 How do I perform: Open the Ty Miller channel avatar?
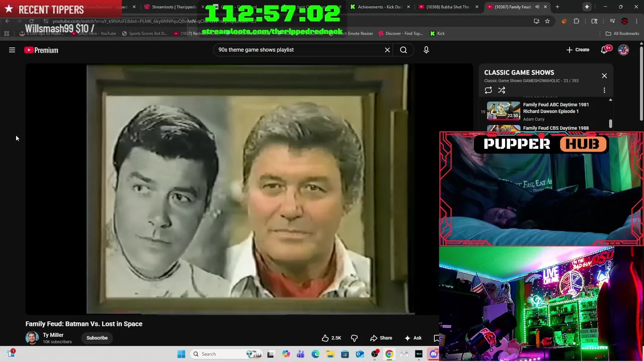[32, 338]
